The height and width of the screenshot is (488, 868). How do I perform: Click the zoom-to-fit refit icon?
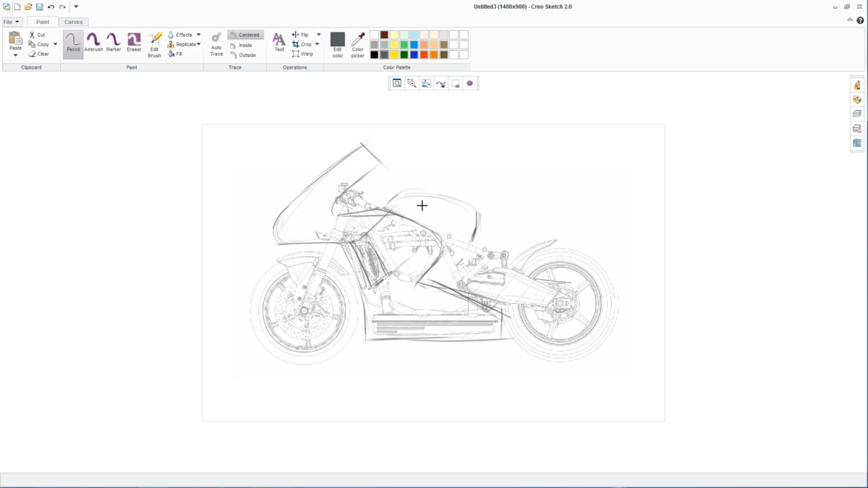click(397, 84)
